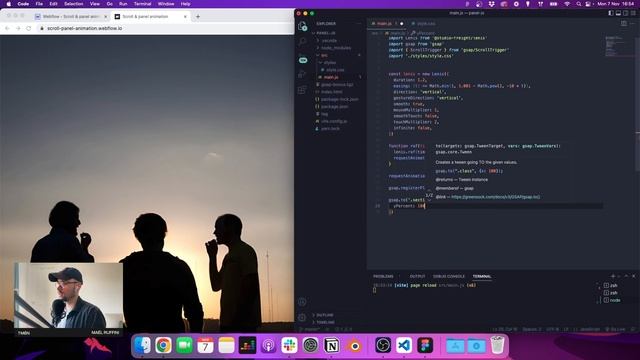The height and width of the screenshot is (360, 640).
Task: Open the Selection menu in menu bar
Action: tap(74, 4)
